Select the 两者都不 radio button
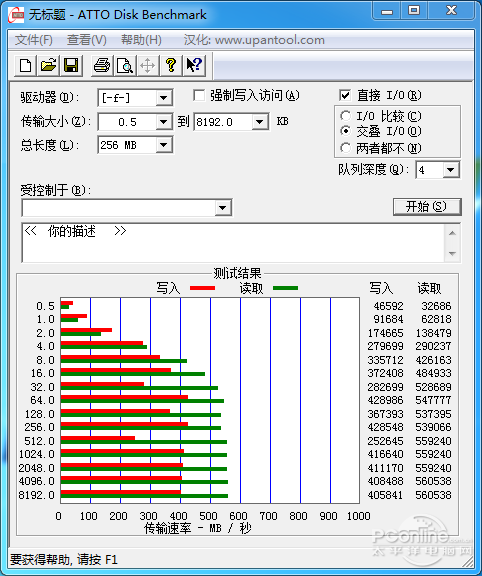Viewport: 482px width, 576px height. point(345,148)
